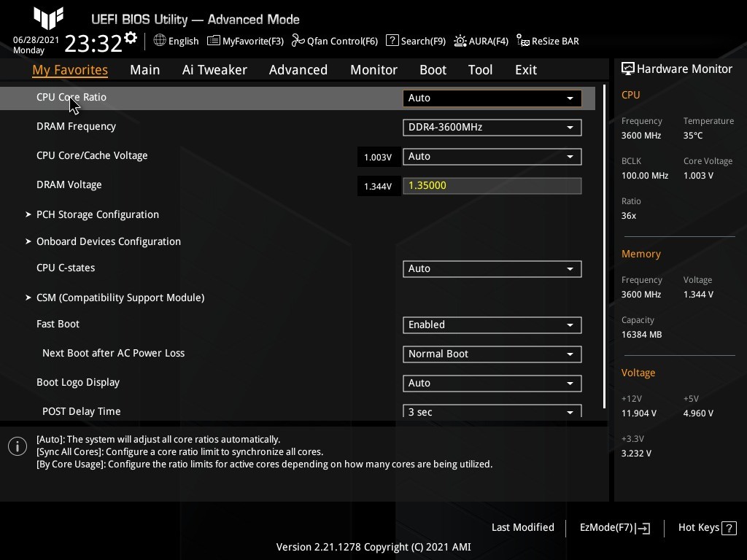747x560 pixels.
Task: Click the Hot Keys question mark icon
Action: click(729, 528)
